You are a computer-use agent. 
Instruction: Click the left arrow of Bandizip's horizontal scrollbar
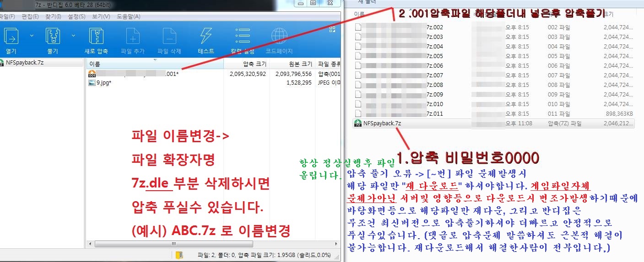pos(90,244)
